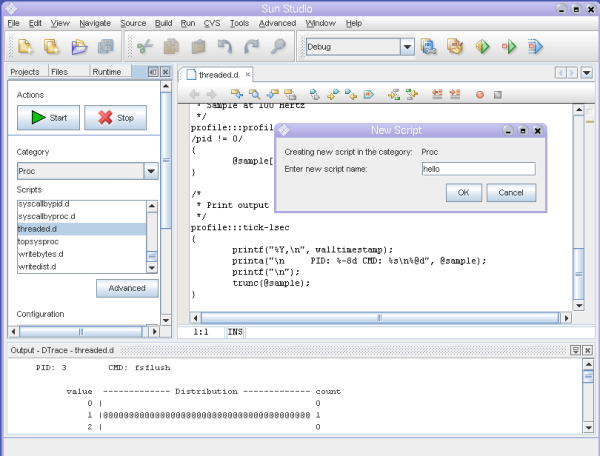Viewport: 600px width, 456px height.
Task: Select threaded.d in the Scripts list
Action: [82, 229]
